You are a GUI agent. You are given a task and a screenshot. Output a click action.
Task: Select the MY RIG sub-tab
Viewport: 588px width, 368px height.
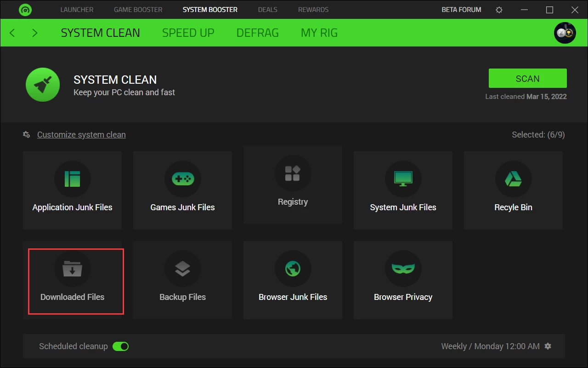tap(319, 33)
